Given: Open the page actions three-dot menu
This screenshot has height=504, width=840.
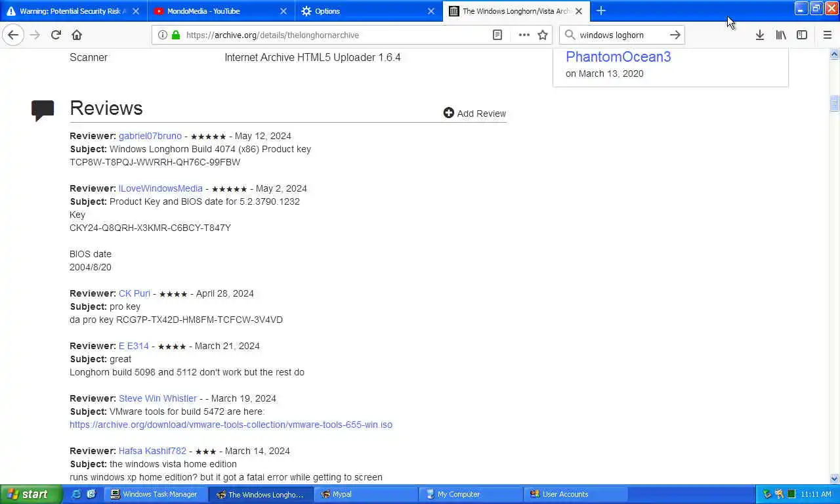Looking at the screenshot, I should click(x=524, y=35).
